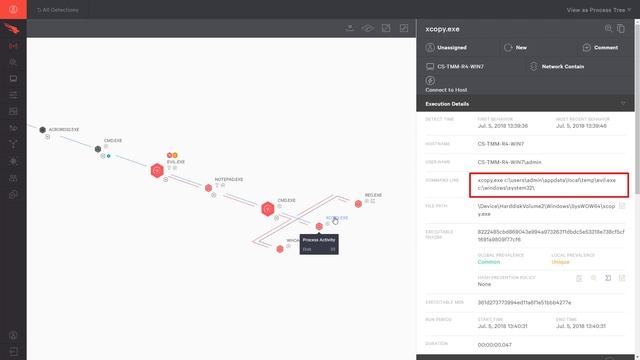Click the expand full-screen icon in graph toolbar
Viewport: 640px width, 360px height.
click(404, 28)
